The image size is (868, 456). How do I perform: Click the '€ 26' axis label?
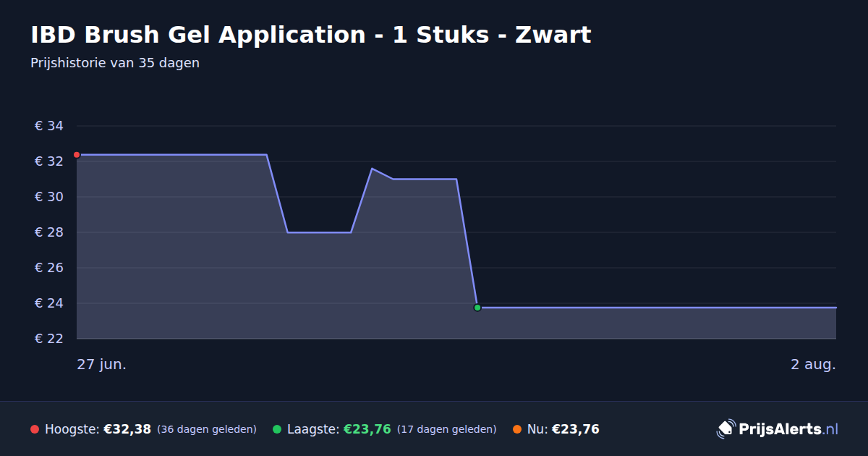pos(49,268)
